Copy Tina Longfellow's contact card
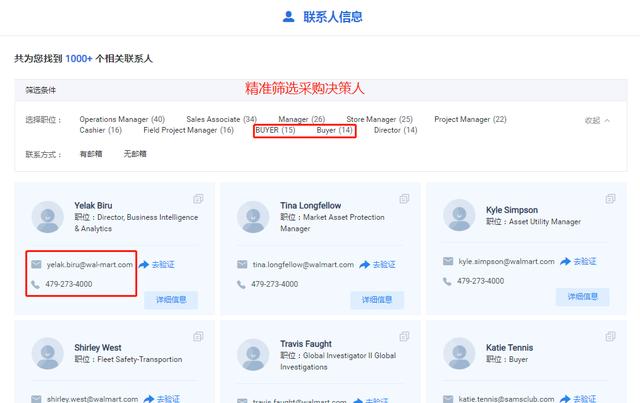This screenshot has width=640, height=403. point(404,199)
